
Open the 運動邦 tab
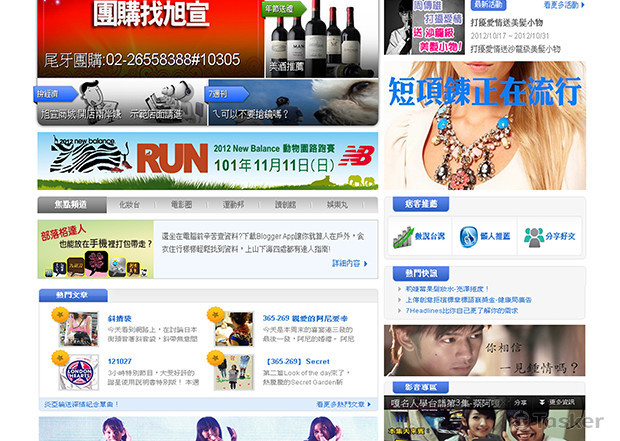coord(233,204)
